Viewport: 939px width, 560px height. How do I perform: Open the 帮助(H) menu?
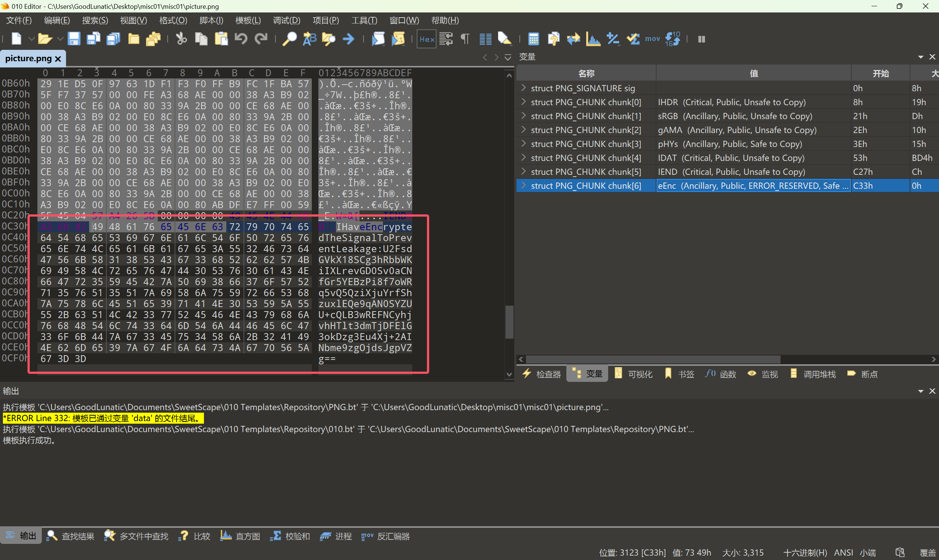pos(445,20)
